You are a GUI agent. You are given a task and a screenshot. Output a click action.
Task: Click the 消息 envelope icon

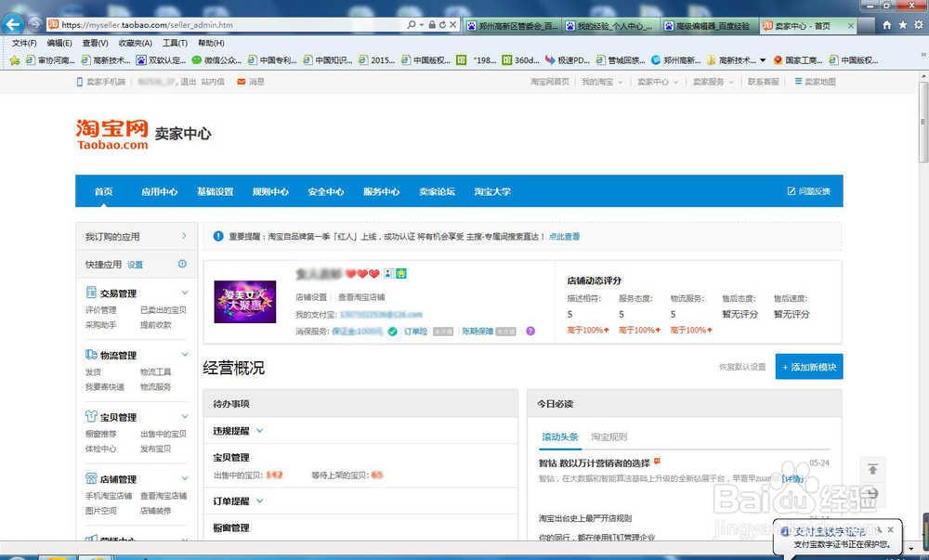click(x=242, y=82)
